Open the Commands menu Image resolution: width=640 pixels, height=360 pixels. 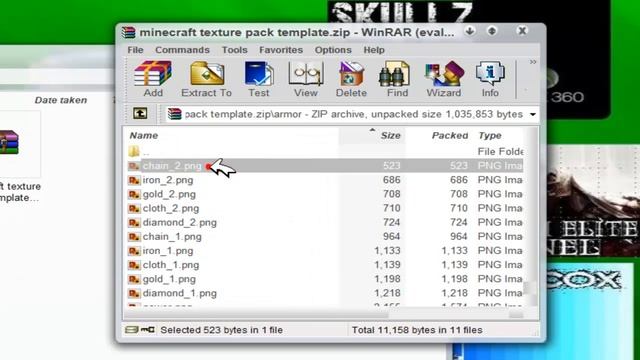(182, 50)
